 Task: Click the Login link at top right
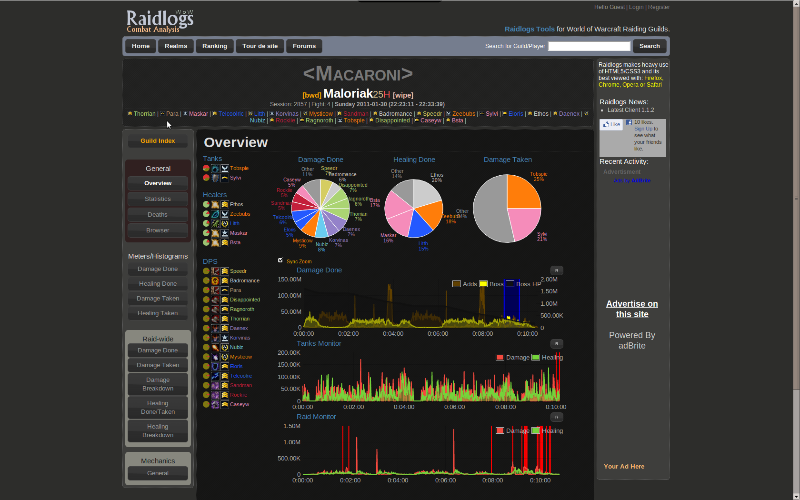[x=636, y=7]
